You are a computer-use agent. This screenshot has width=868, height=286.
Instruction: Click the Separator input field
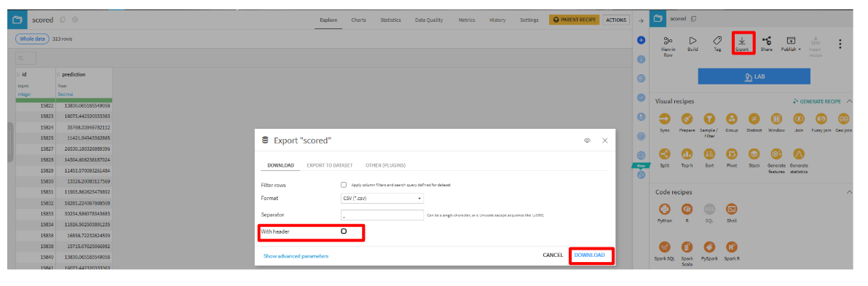click(x=382, y=215)
